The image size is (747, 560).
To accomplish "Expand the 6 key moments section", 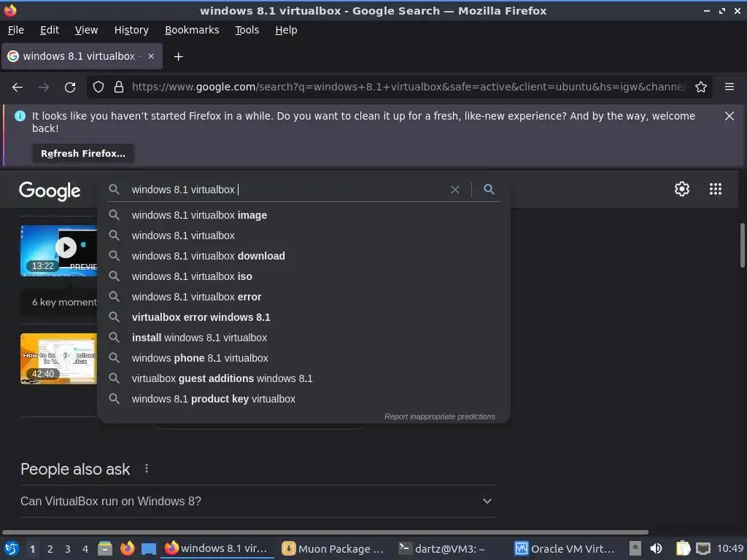I will tap(60, 303).
